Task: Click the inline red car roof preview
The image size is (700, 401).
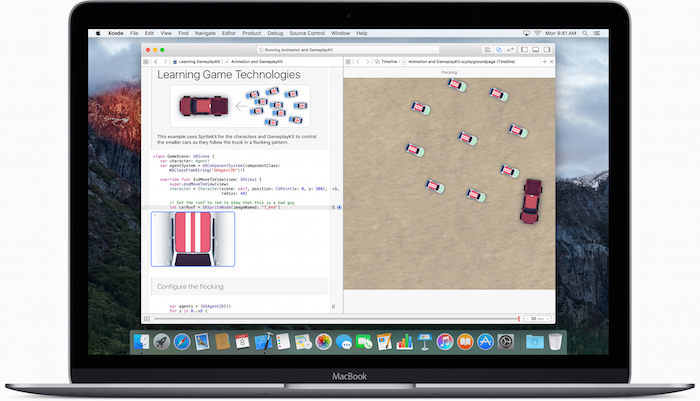Action: click(193, 239)
